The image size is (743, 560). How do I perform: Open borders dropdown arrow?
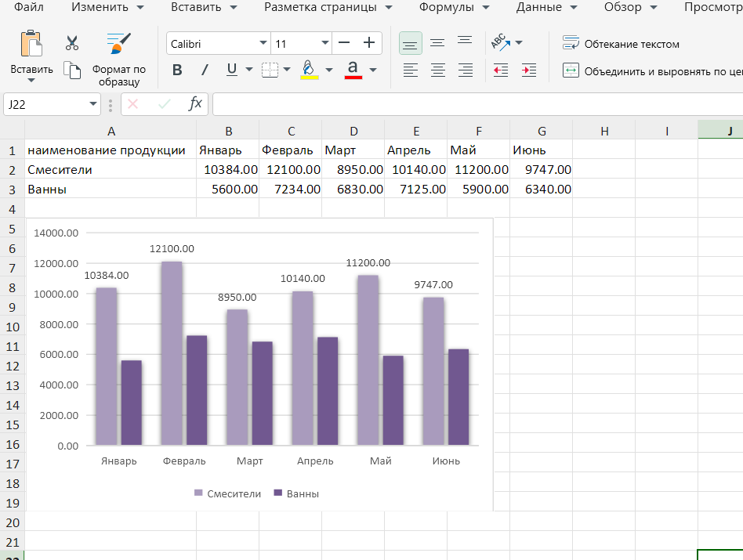[287, 70]
